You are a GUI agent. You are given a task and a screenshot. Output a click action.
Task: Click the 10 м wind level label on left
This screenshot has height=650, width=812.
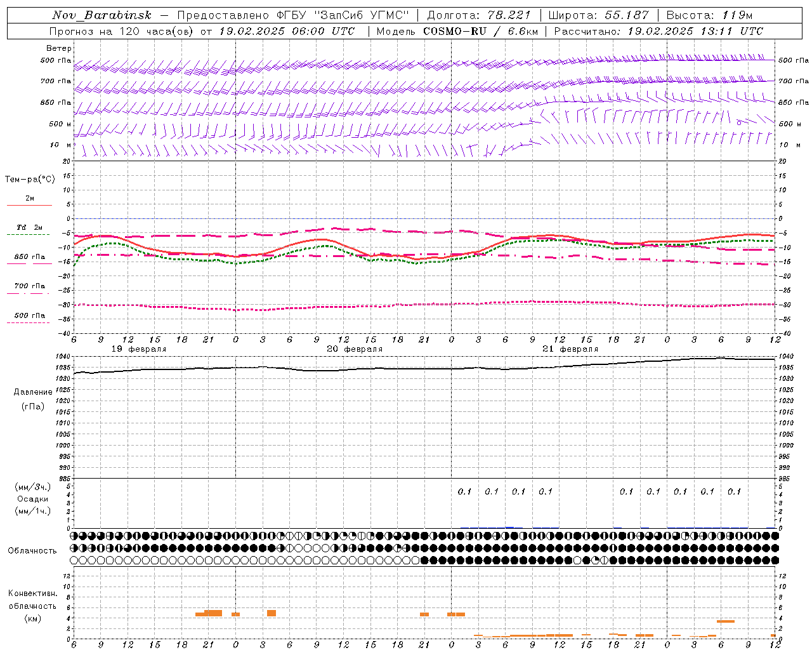[61, 145]
